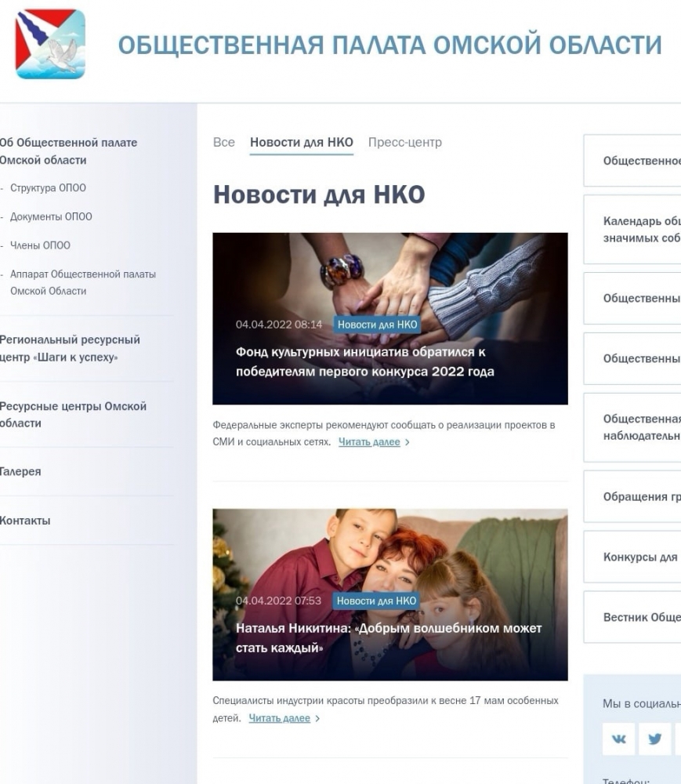The image size is (681, 784).
Task: Open the 'Галерея' menu item
Action: coord(20,471)
